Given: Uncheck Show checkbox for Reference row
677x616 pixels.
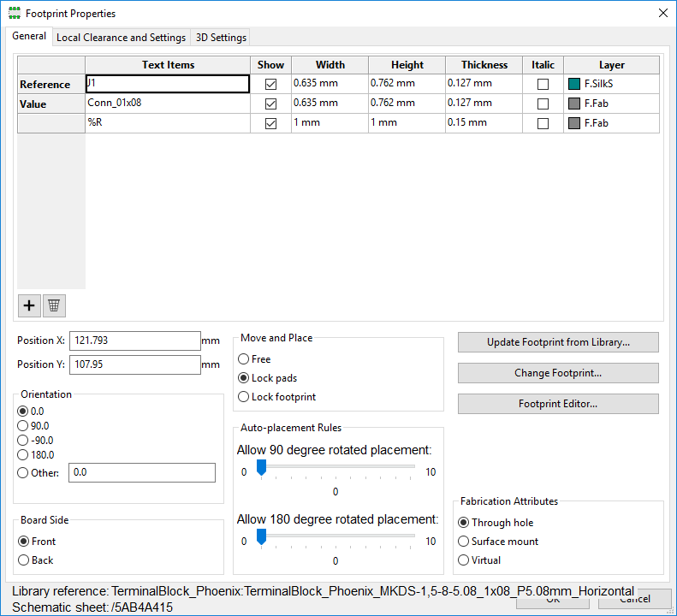Looking at the screenshot, I should coord(271,85).
